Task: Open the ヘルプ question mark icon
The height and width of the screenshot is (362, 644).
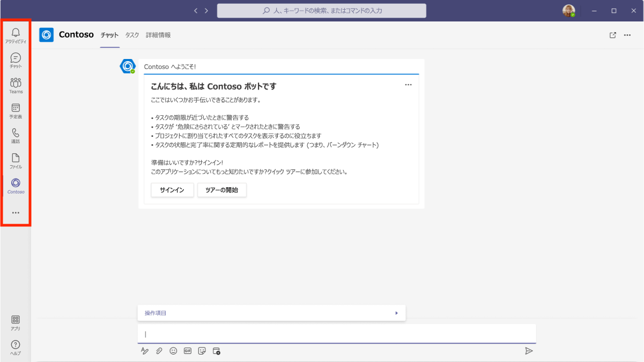Action: [16, 348]
